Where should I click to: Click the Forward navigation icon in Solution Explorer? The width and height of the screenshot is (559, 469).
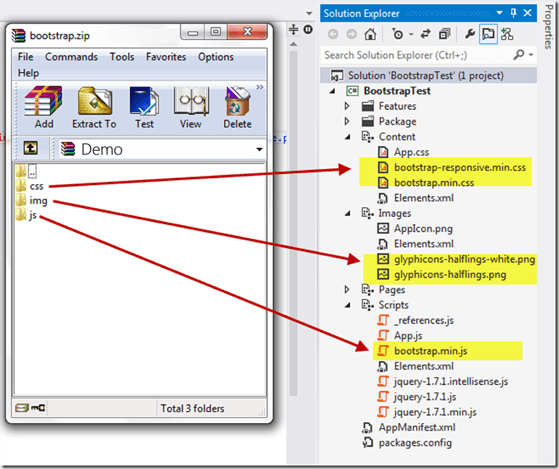point(352,34)
